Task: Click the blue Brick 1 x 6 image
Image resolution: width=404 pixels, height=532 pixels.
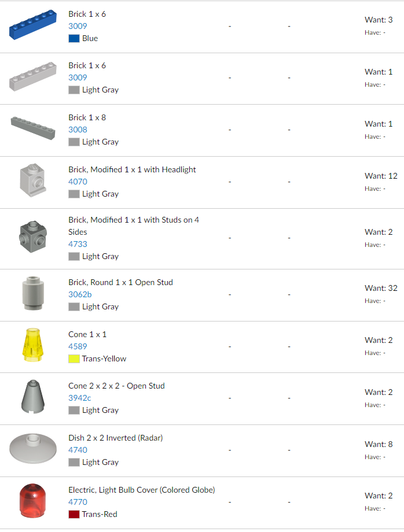Action: pyautogui.click(x=33, y=25)
